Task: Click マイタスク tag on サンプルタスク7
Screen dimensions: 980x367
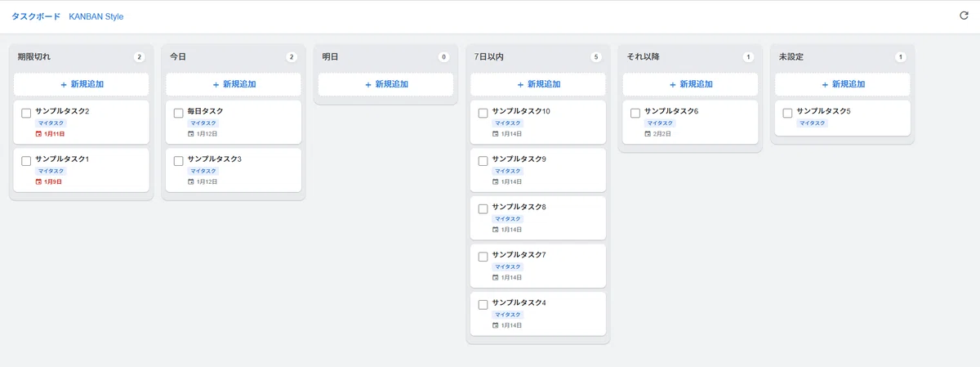Action: [508, 266]
